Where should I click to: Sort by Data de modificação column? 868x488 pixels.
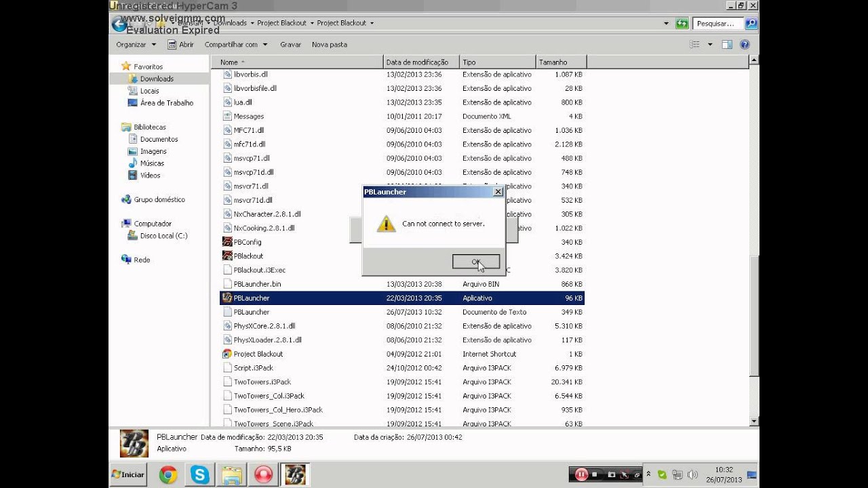[x=421, y=62]
